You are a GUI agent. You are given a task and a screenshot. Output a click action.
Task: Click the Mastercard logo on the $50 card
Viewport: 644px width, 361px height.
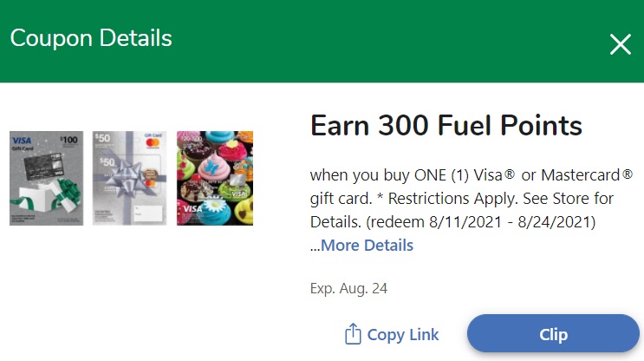coord(153,143)
